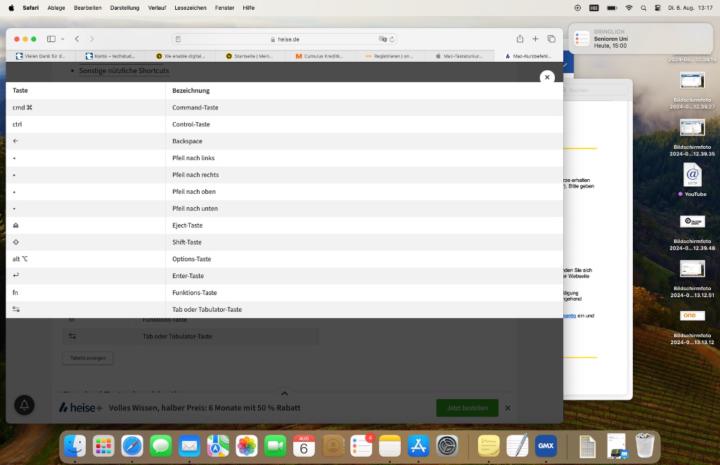Switch to the Registrieren tab
Image resolution: width=720 pixels, height=465 pixels.
[x=389, y=56]
